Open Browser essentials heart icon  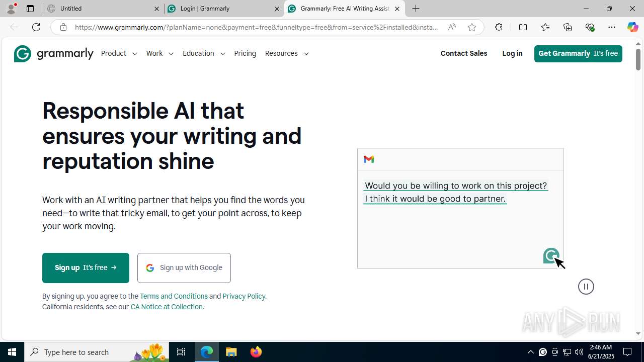click(x=590, y=27)
